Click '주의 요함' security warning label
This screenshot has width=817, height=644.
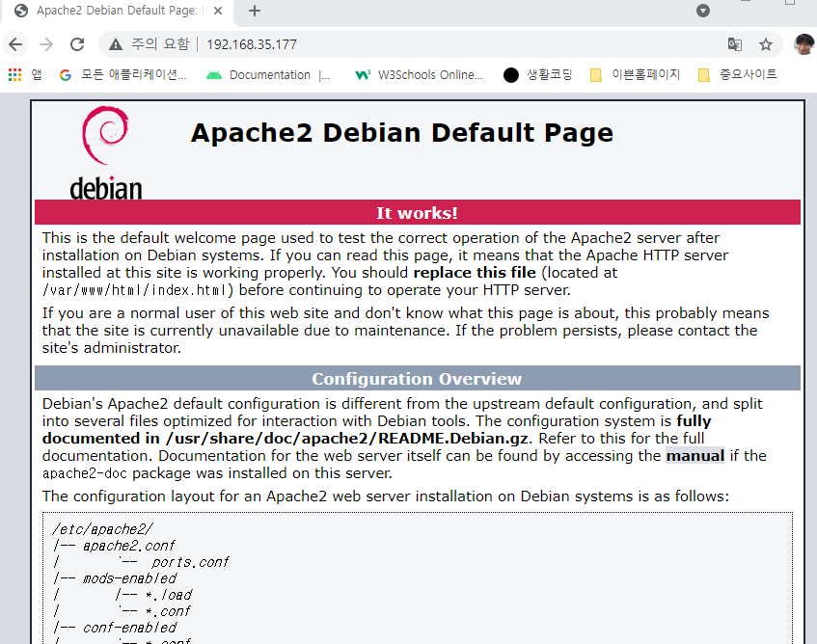point(160,44)
